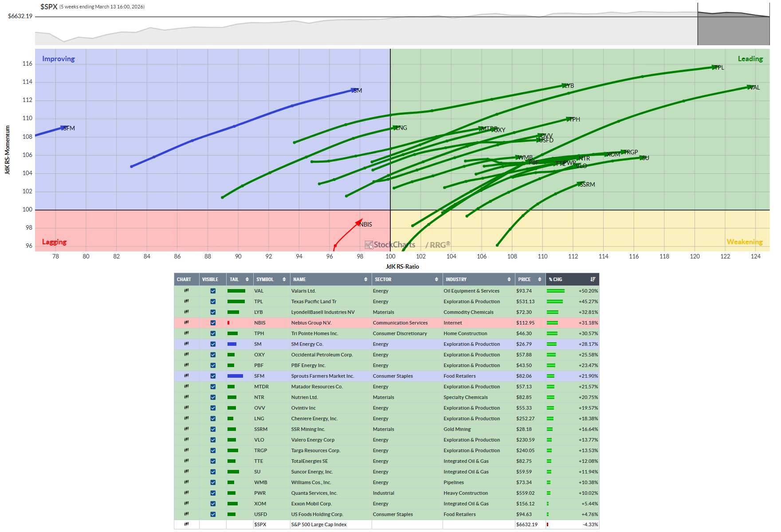Select the VAL tail endpoint on chart
Viewport: 781px width, 532px height.
(750, 87)
